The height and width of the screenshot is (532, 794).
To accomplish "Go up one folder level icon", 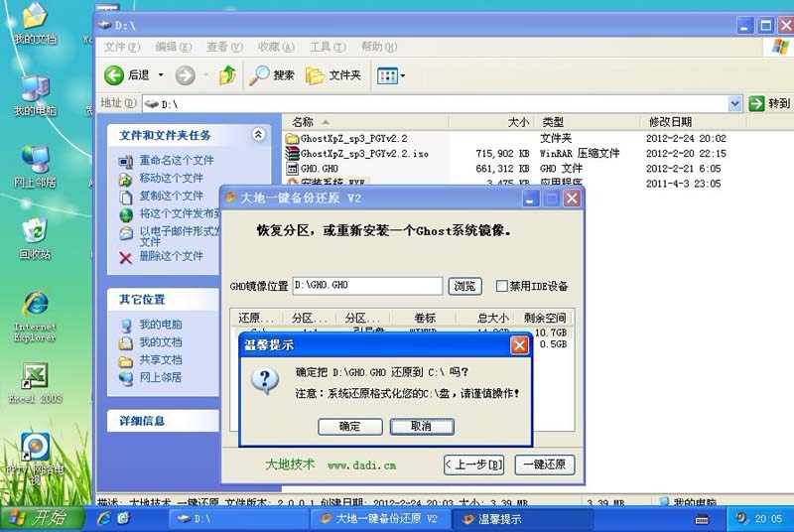I will click(227, 75).
